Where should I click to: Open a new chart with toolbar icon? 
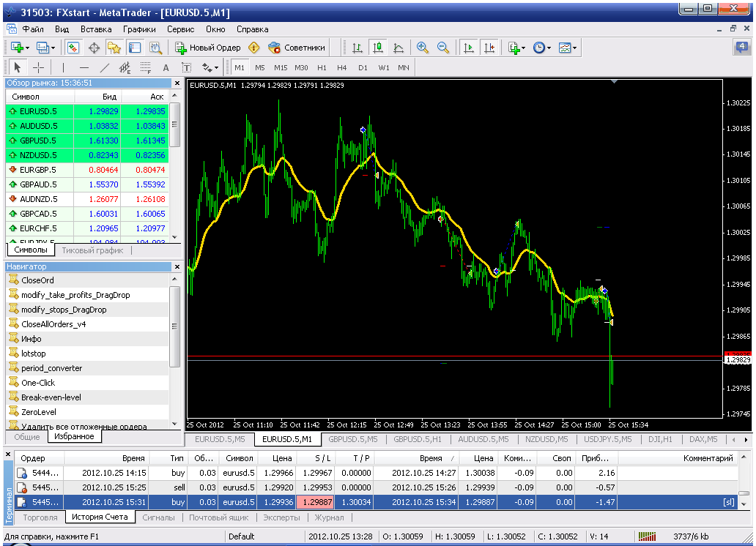(x=18, y=48)
